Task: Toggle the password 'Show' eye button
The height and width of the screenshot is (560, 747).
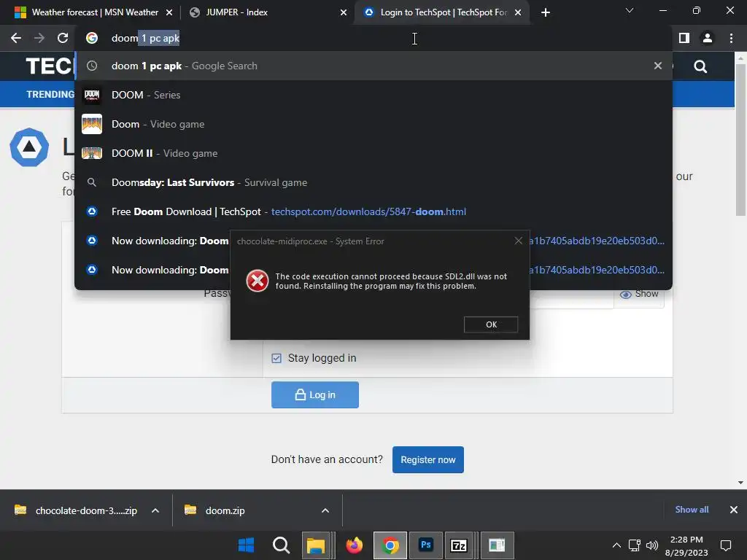Action: [x=639, y=295]
